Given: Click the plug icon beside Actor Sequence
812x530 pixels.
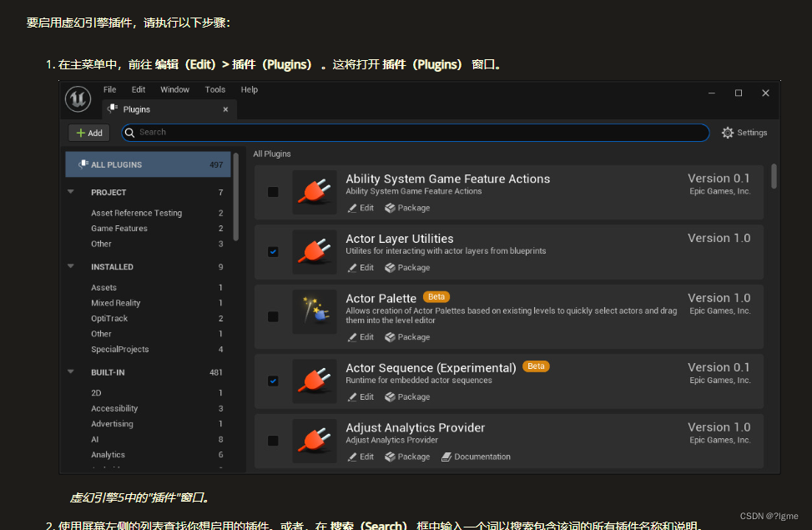Looking at the screenshot, I should 312,378.
